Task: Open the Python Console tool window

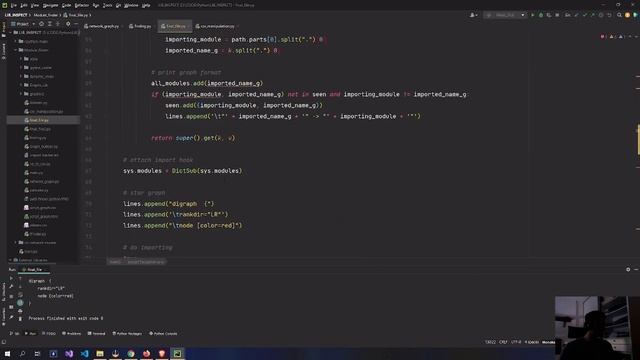Action: (162, 333)
